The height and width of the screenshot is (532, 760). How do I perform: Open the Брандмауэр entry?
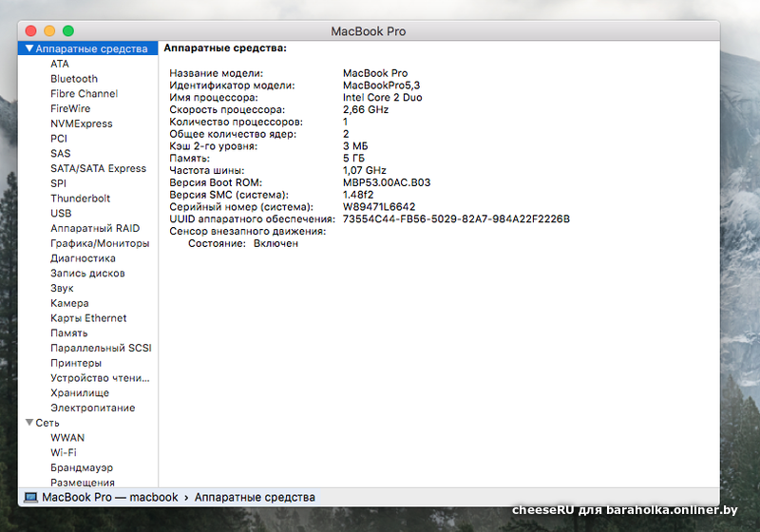82,467
